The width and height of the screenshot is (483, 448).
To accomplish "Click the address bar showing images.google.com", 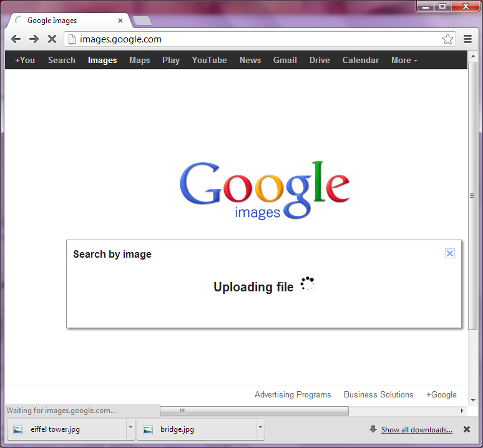I will tap(260, 39).
